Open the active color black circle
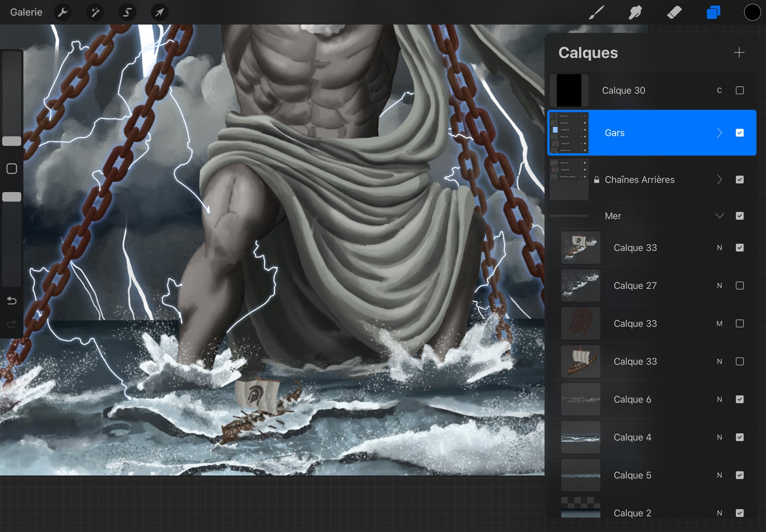The image size is (766, 532). pyautogui.click(x=752, y=12)
